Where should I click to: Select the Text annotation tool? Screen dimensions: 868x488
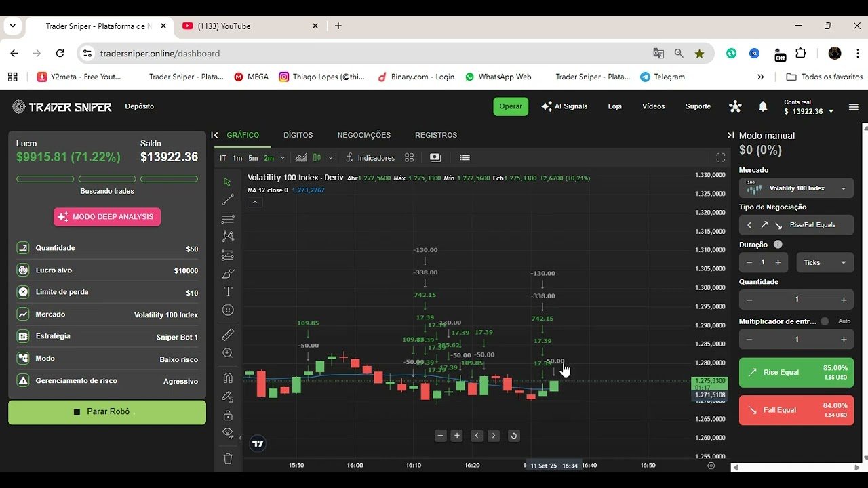pyautogui.click(x=228, y=291)
